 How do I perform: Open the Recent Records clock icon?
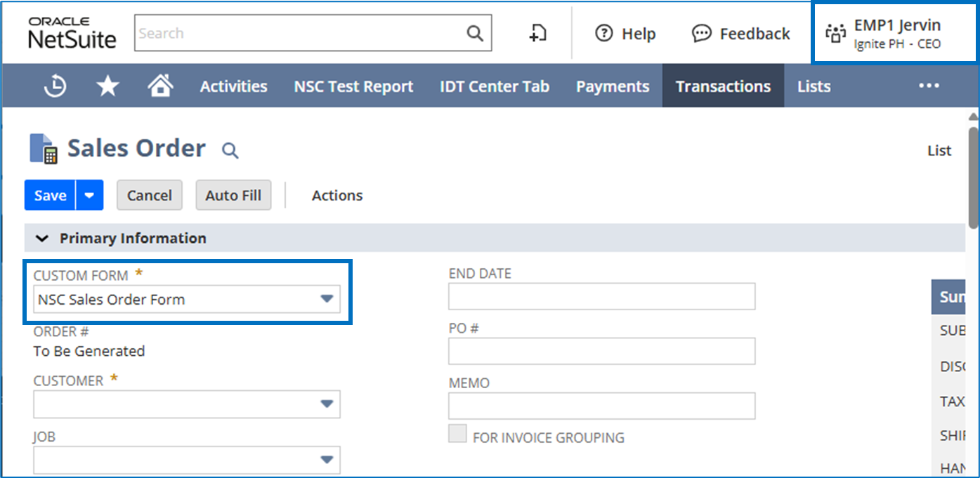[x=55, y=86]
